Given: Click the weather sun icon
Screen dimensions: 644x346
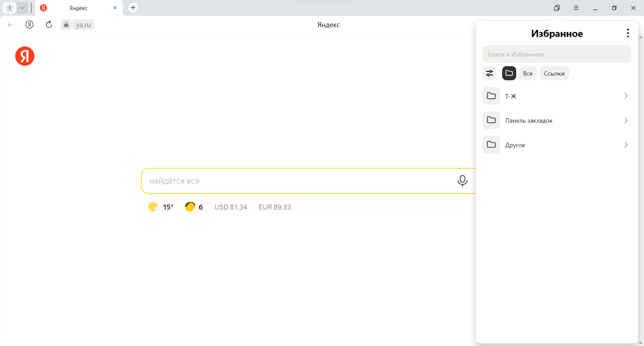Looking at the screenshot, I should click(x=153, y=207).
